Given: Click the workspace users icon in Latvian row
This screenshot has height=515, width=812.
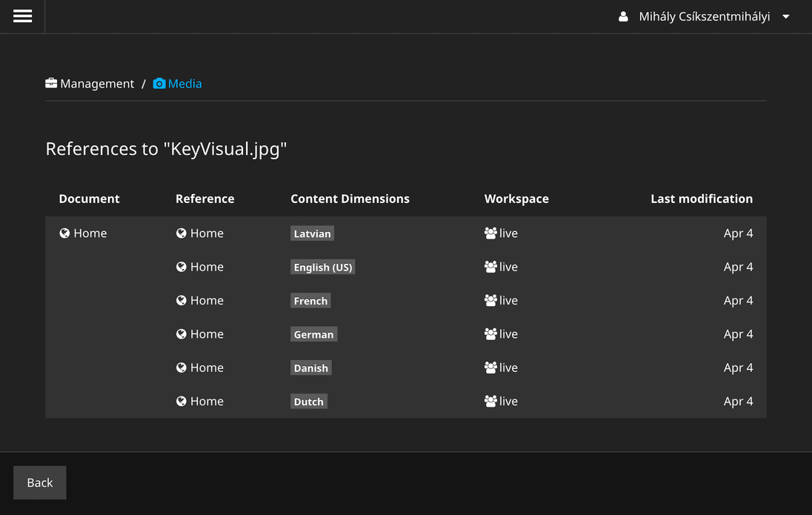Looking at the screenshot, I should (x=490, y=233).
